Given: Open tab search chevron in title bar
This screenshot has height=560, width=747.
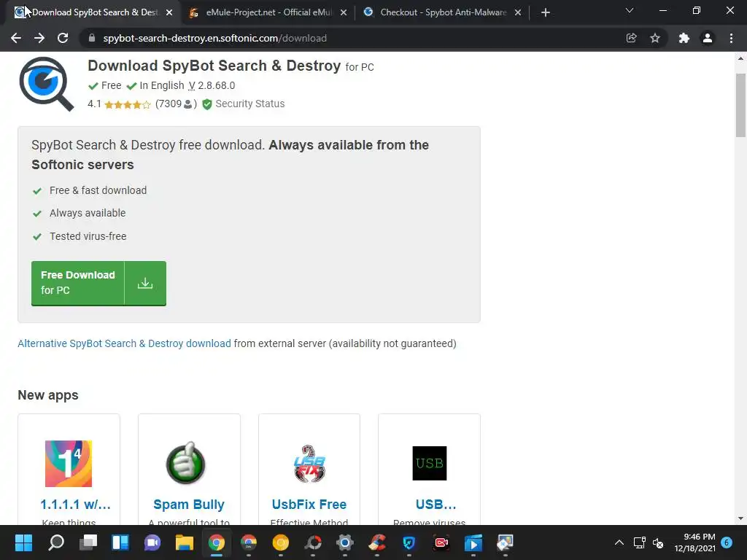Looking at the screenshot, I should [x=630, y=10].
